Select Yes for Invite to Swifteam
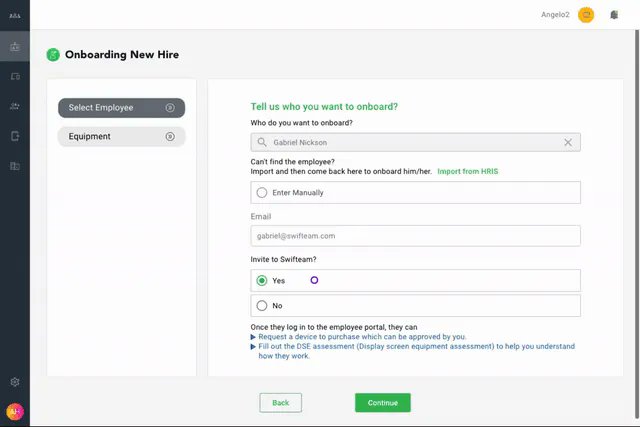 tap(262, 280)
